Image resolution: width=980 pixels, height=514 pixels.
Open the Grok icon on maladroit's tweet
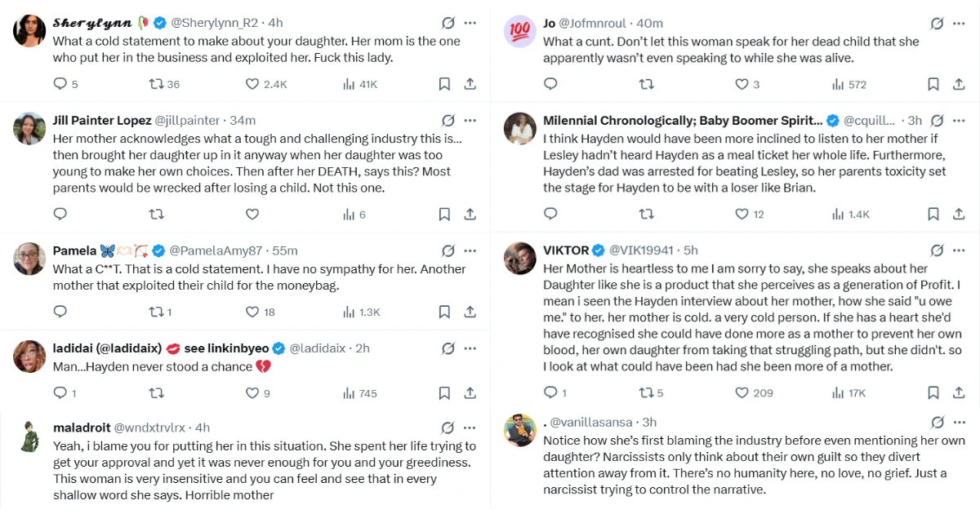click(448, 428)
